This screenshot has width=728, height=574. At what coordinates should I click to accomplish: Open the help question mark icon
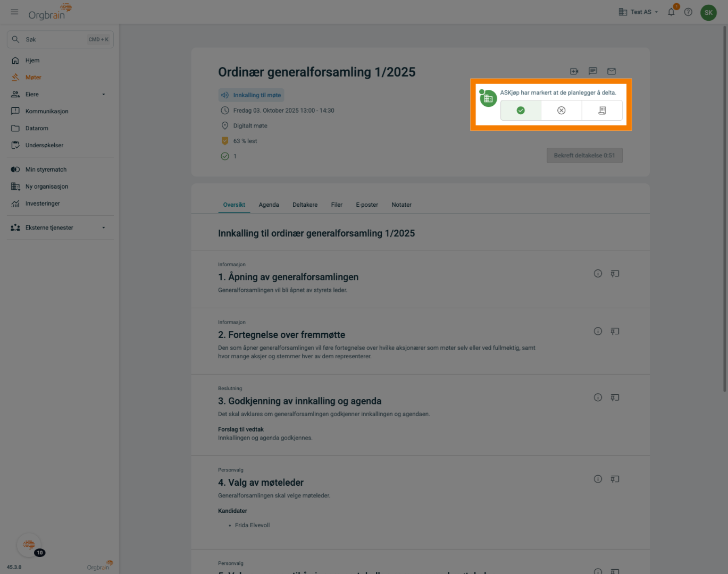688,12
